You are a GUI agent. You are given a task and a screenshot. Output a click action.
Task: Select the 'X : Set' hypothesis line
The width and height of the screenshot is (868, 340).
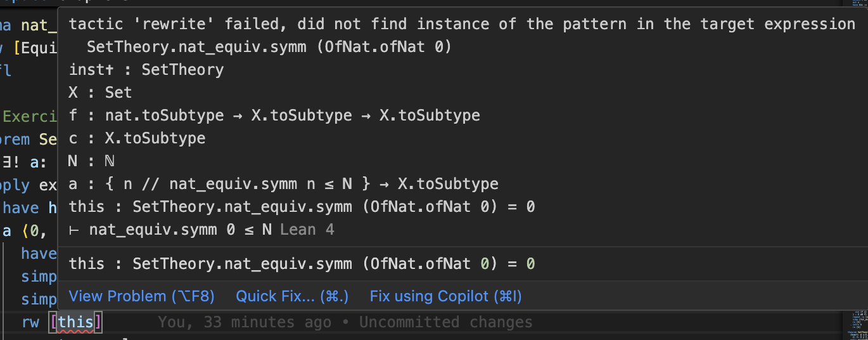click(x=100, y=93)
